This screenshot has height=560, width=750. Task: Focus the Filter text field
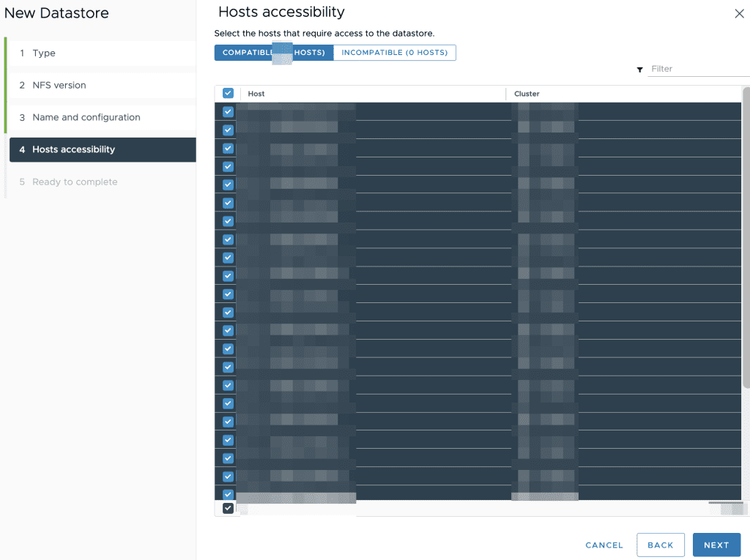tap(698, 69)
